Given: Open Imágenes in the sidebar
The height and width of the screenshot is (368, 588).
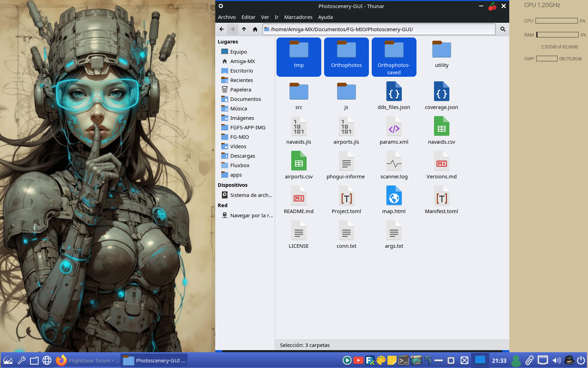Looking at the screenshot, I should coord(245,118).
